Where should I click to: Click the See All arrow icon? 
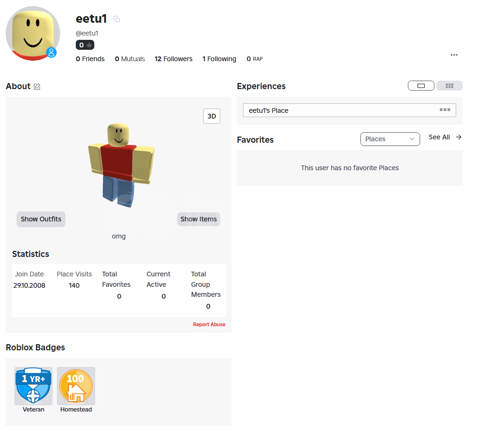459,137
